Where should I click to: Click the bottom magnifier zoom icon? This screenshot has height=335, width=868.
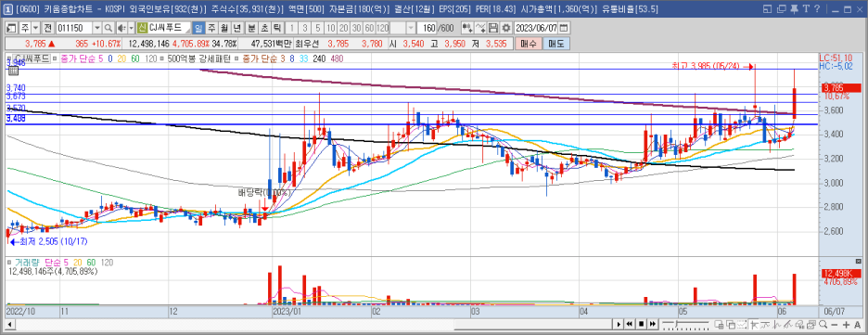(823, 324)
